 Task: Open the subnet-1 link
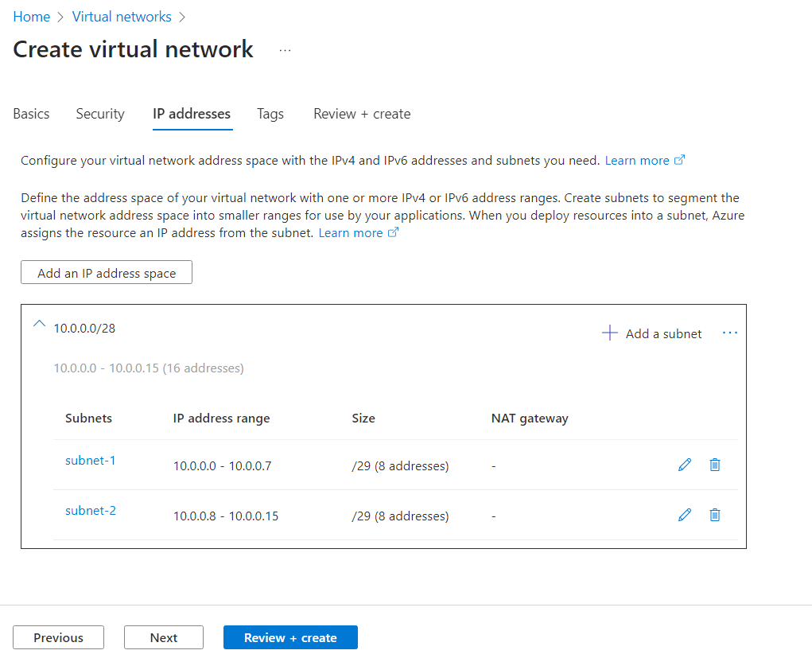tap(90, 460)
